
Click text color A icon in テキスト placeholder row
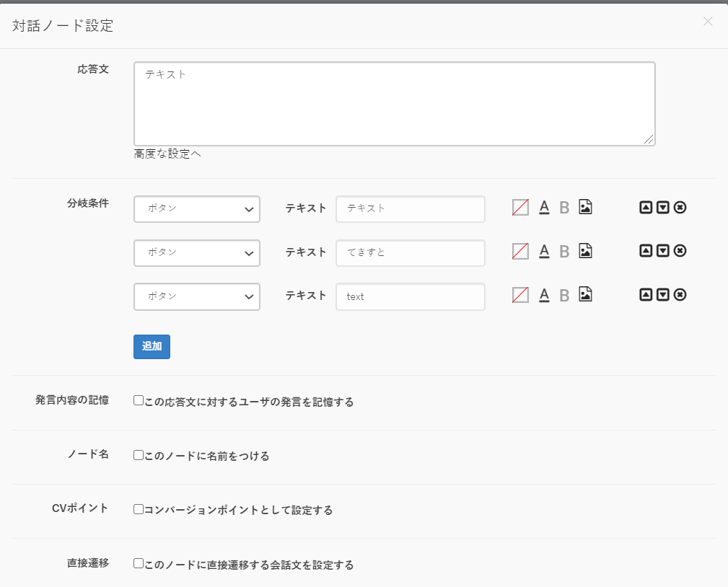click(544, 208)
